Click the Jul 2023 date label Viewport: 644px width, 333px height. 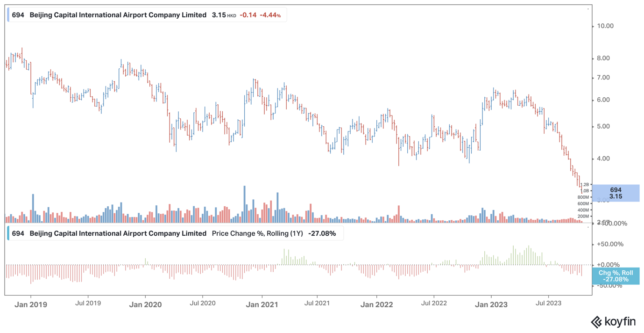coord(548,303)
